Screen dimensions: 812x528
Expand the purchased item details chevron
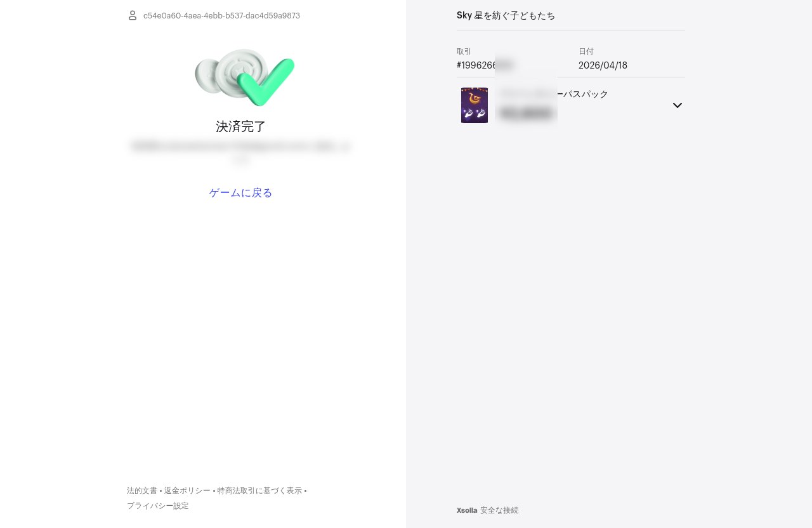click(678, 105)
